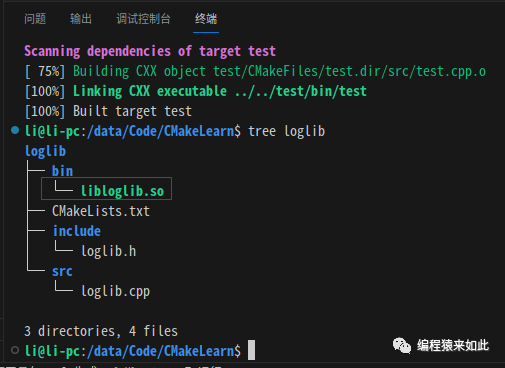The height and width of the screenshot is (368, 505).
Task: Click the 'loglib.h' file name
Action: point(109,251)
